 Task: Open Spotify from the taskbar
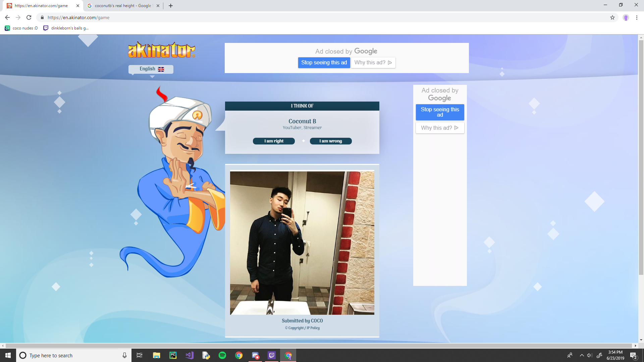click(x=222, y=355)
